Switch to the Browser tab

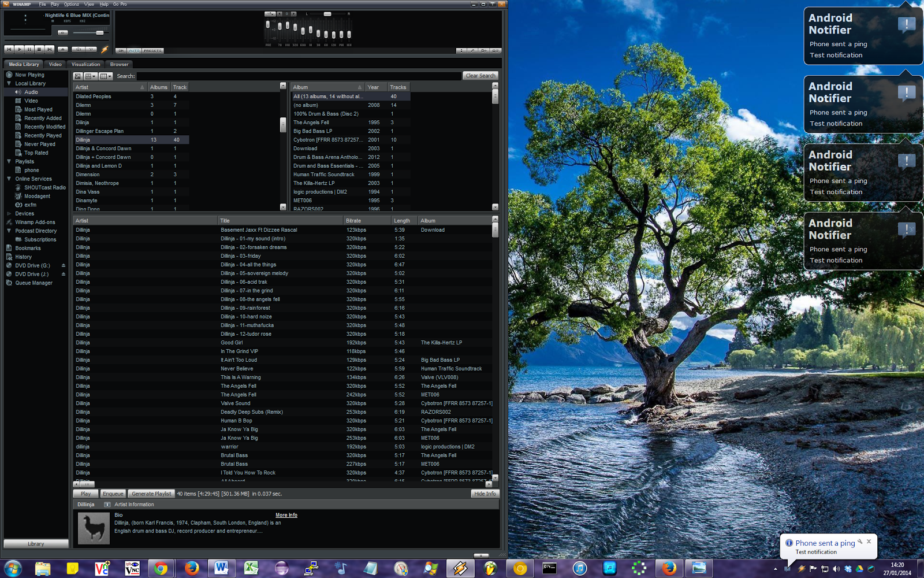click(119, 64)
